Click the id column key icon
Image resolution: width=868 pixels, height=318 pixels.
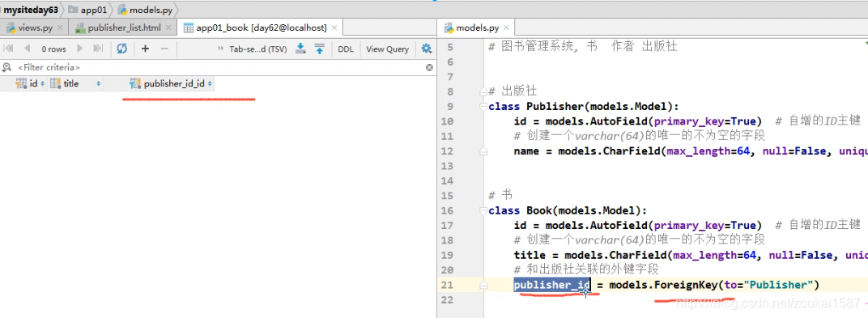pyautogui.click(x=21, y=84)
